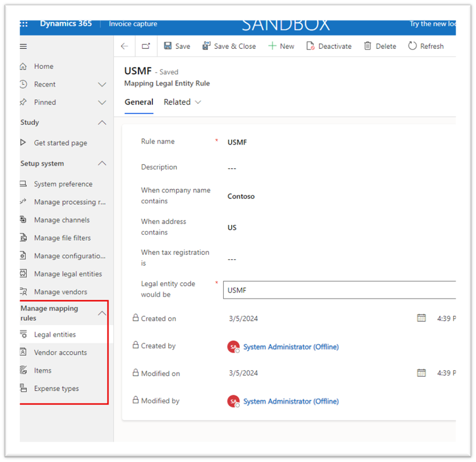
Task: Navigate back with the back arrow
Action: pyautogui.click(x=124, y=46)
